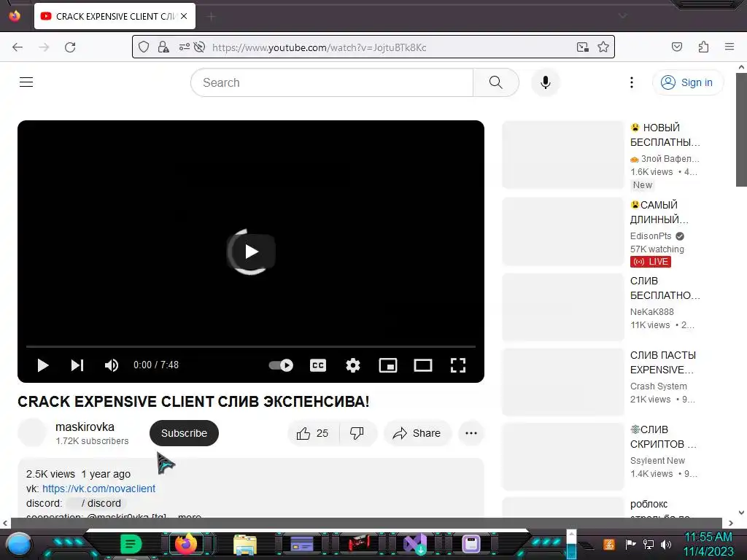Image resolution: width=747 pixels, height=560 pixels.
Task: Skip to next video in player
Action: 77,365
